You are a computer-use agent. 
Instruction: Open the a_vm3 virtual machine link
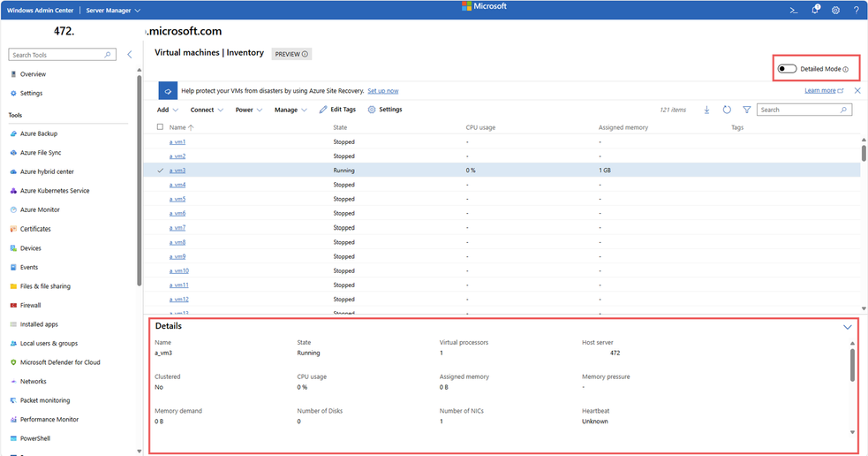(x=177, y=171)
